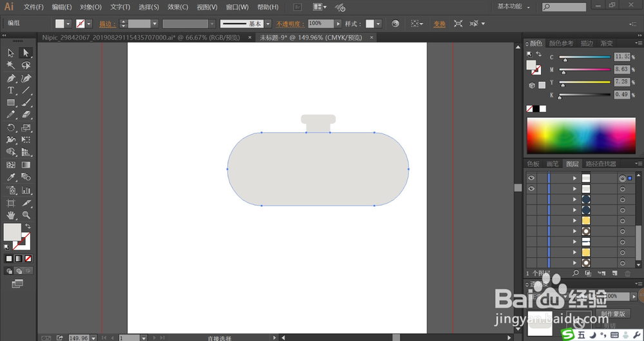Switch to the 路径查找器 panel tab
Screen dimensions: 644x341
pyautogui.click(x=601, y=164)
